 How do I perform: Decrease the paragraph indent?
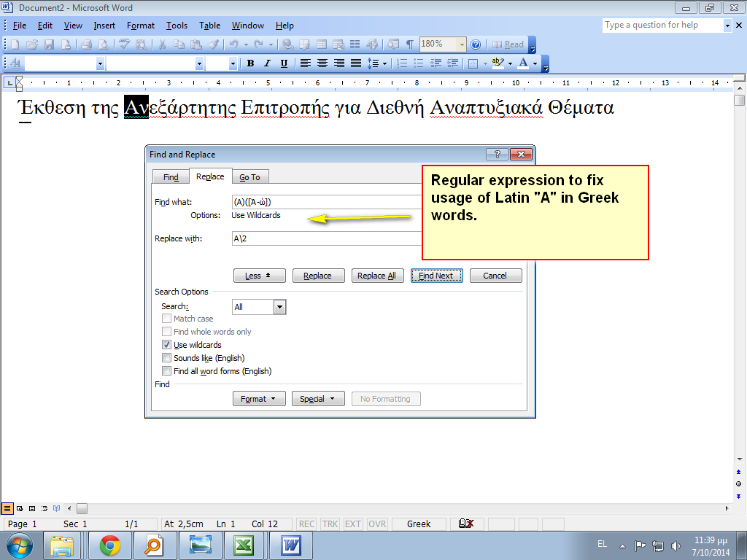click(x=436, y=63)
